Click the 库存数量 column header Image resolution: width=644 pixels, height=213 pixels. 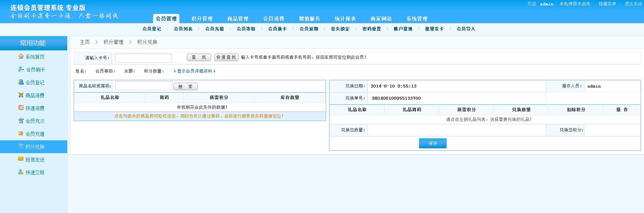[290, 97]
